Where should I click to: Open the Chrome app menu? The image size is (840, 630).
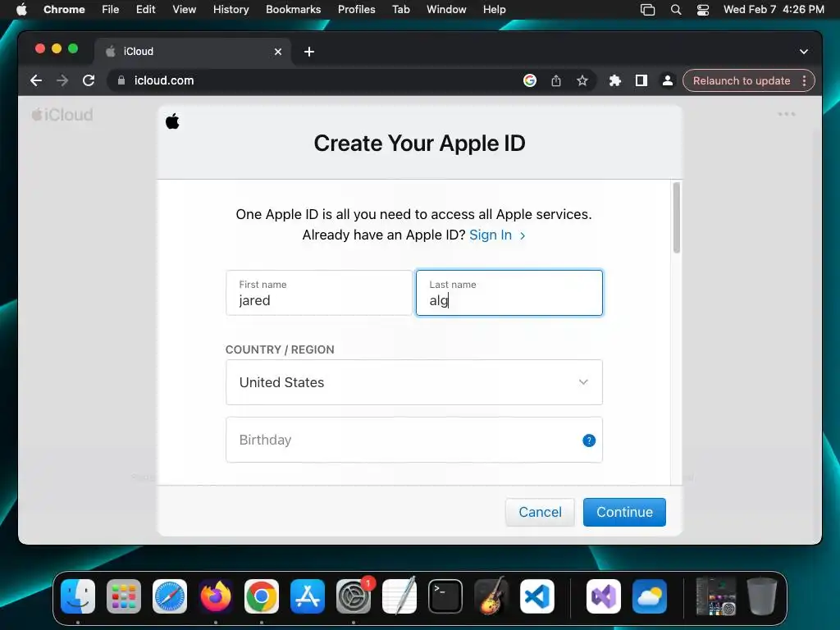pos(64,10)
